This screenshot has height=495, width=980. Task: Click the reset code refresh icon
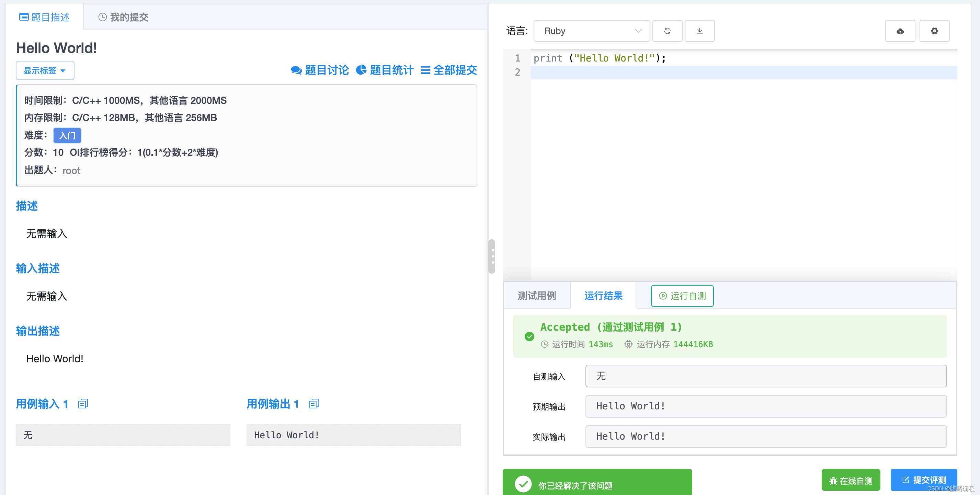(x=667, y=31)
